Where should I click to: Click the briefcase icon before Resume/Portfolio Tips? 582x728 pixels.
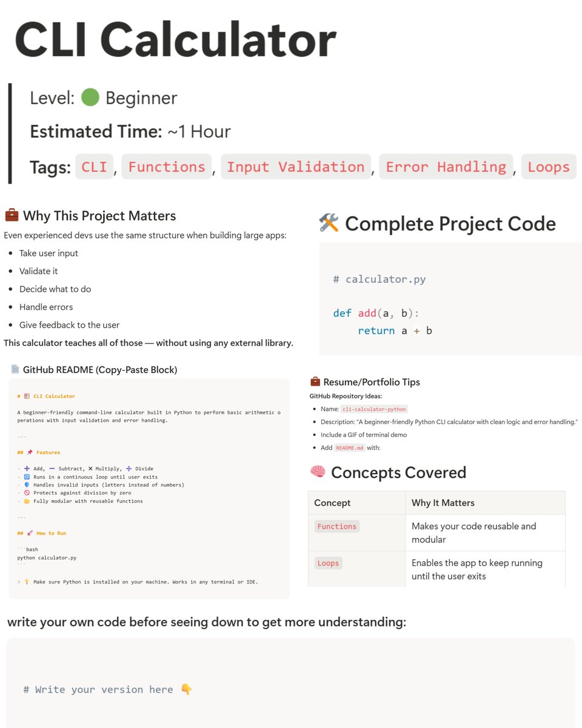point(315,382)
